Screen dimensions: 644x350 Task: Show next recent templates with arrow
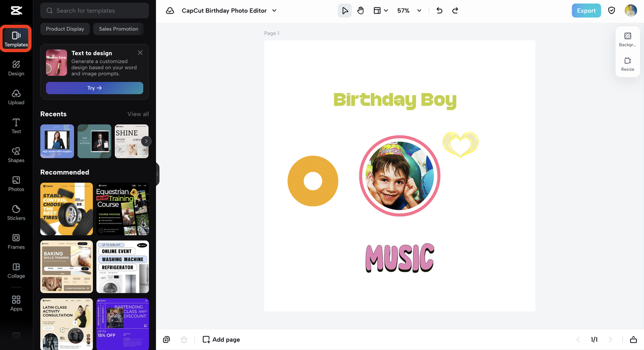146,142
